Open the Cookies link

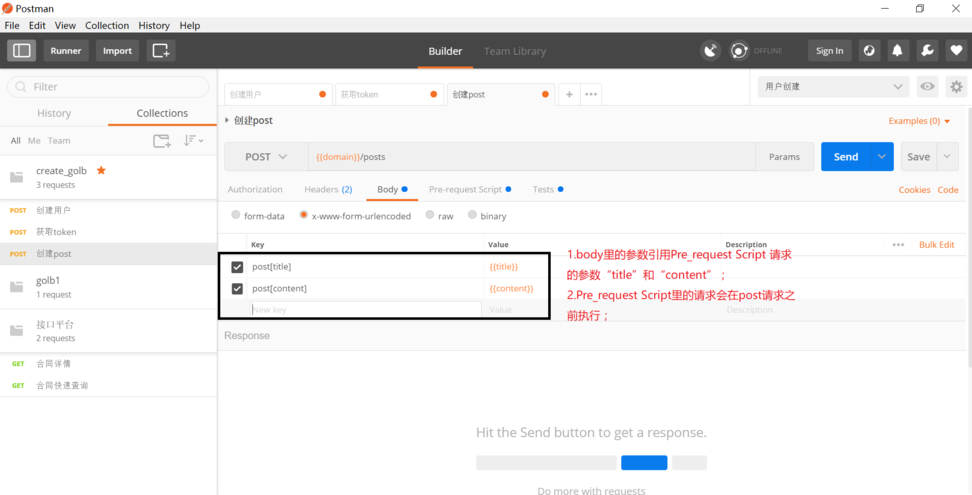tap(914, 190)
